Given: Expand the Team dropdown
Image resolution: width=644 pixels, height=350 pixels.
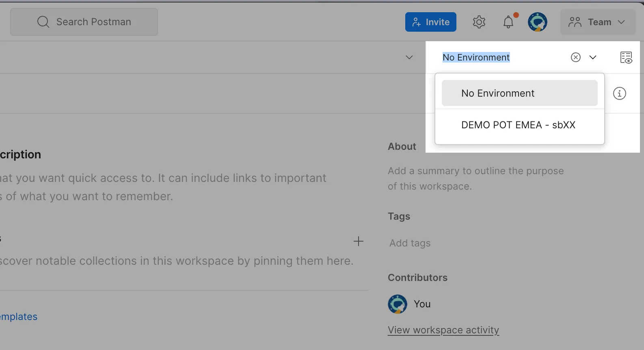Looking at the screenshot, I should pos(598,22).
